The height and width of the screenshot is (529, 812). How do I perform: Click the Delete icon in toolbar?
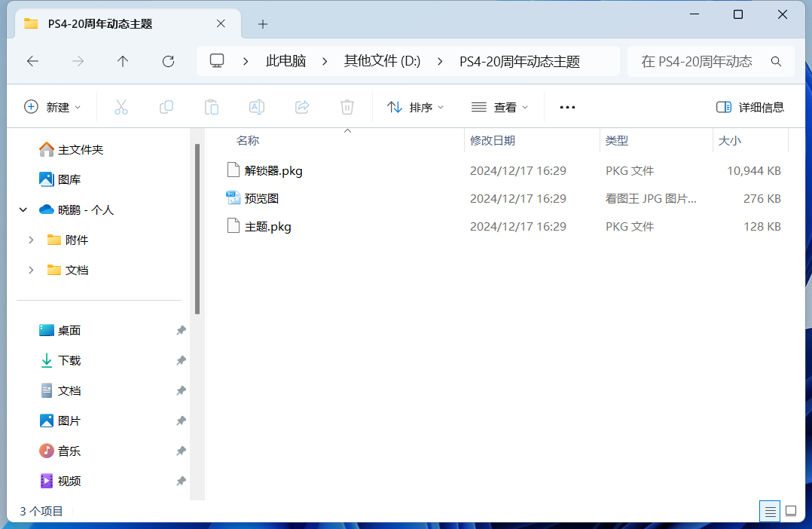tap(346, 107)
